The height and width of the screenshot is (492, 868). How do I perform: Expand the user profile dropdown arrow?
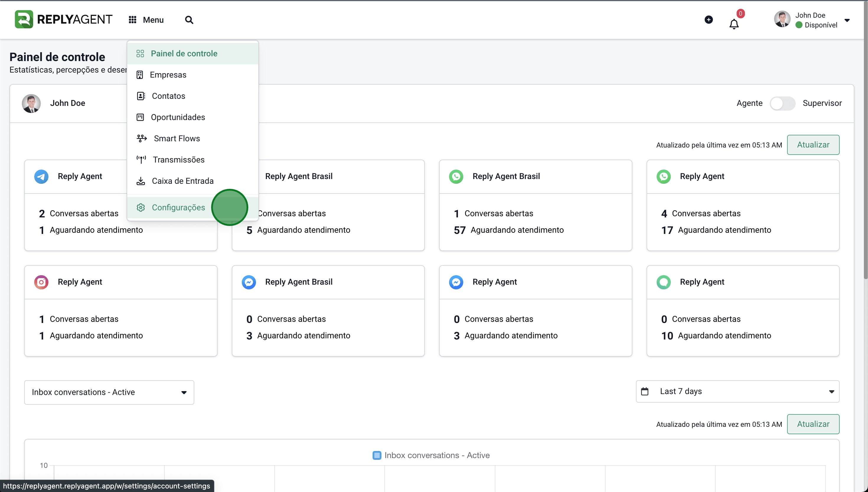pos(847,20)
